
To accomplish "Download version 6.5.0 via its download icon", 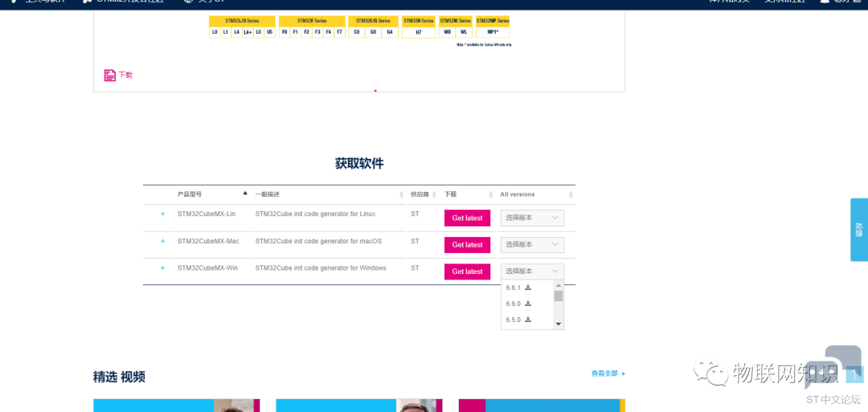I will [528, 320].
